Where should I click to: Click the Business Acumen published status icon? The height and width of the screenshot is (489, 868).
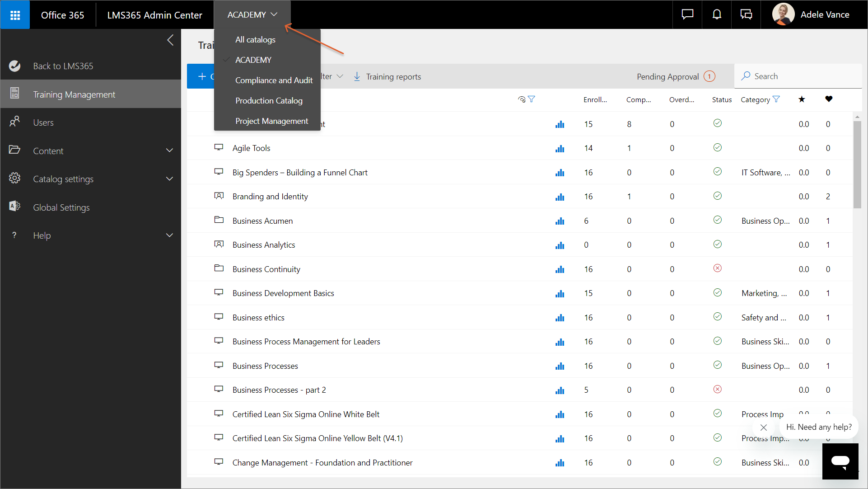pyautogui.click(x=717, y=220)
